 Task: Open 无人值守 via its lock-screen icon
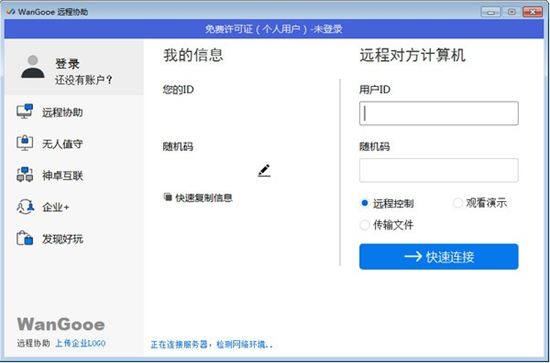coord(25,143)
